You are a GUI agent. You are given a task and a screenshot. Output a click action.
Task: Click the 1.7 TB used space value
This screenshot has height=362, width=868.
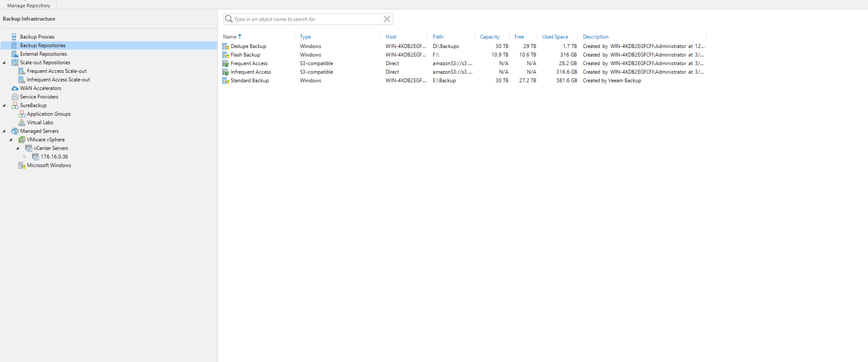570,46
